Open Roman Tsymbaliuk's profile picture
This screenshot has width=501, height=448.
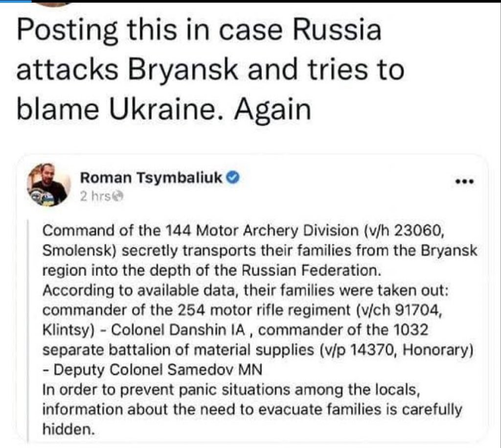[49, 184]
